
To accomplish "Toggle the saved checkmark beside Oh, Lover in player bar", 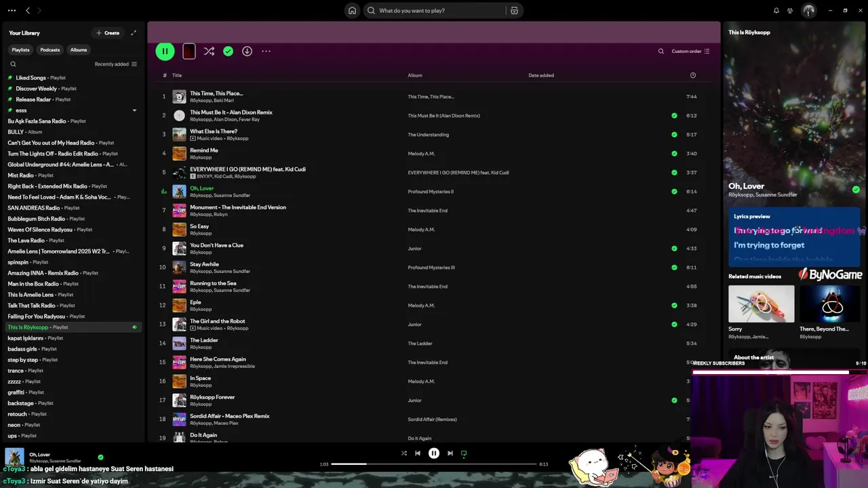I will click(x=100, y=457).
